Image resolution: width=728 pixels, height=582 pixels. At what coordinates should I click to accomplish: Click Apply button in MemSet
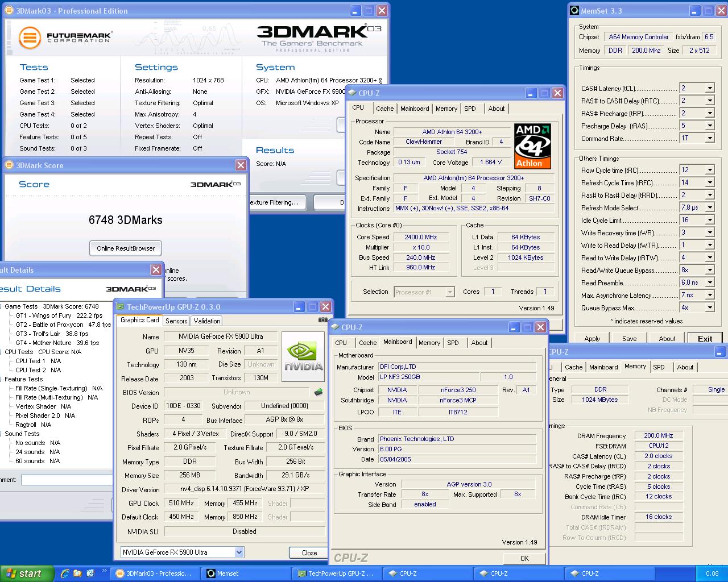coord(592,338)
